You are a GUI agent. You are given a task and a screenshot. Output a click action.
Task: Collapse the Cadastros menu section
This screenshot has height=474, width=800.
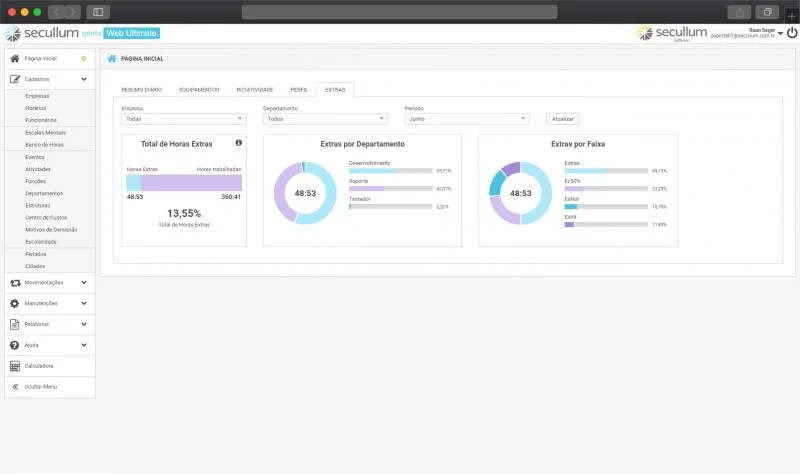[84, 79]
